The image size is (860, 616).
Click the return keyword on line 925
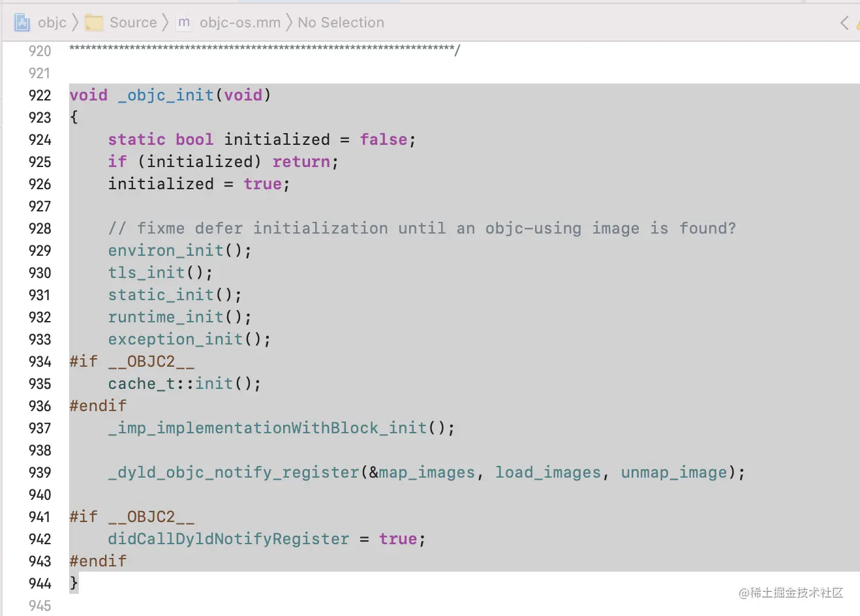pos(301,162)
